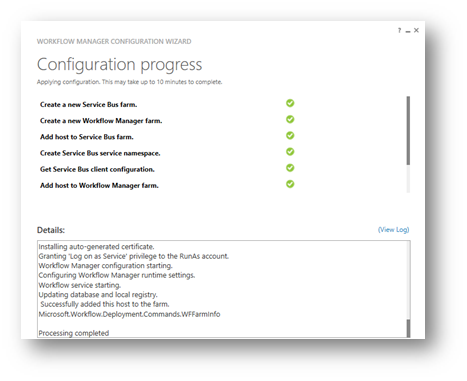Click 'WORKFLOW MANAGER CONFIGURATION WIZARD' title text
Image resolution: width=467 pixels, height=381 pixels.
pos(114,42)
